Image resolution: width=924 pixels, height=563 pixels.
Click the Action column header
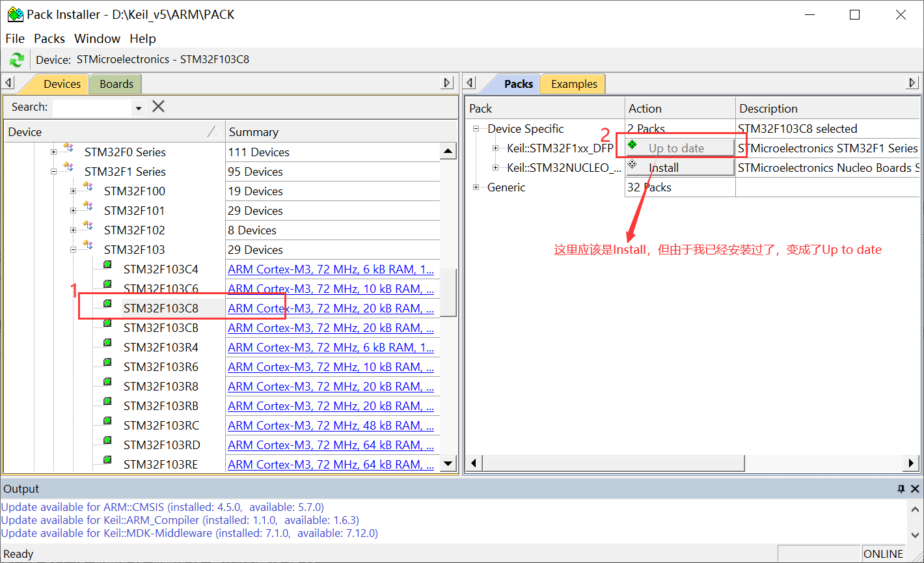[x=680, y=108]
